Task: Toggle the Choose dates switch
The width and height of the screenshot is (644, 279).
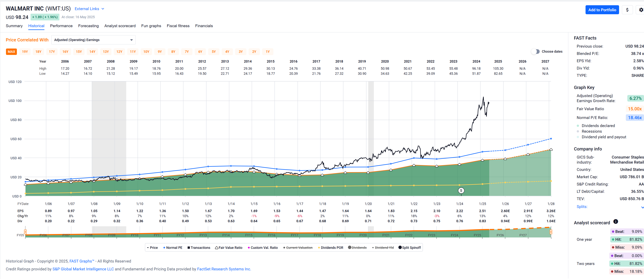Action: 536,52
